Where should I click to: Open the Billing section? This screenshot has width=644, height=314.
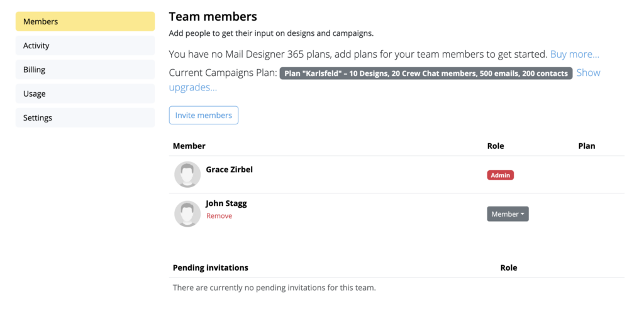(85, 70)
